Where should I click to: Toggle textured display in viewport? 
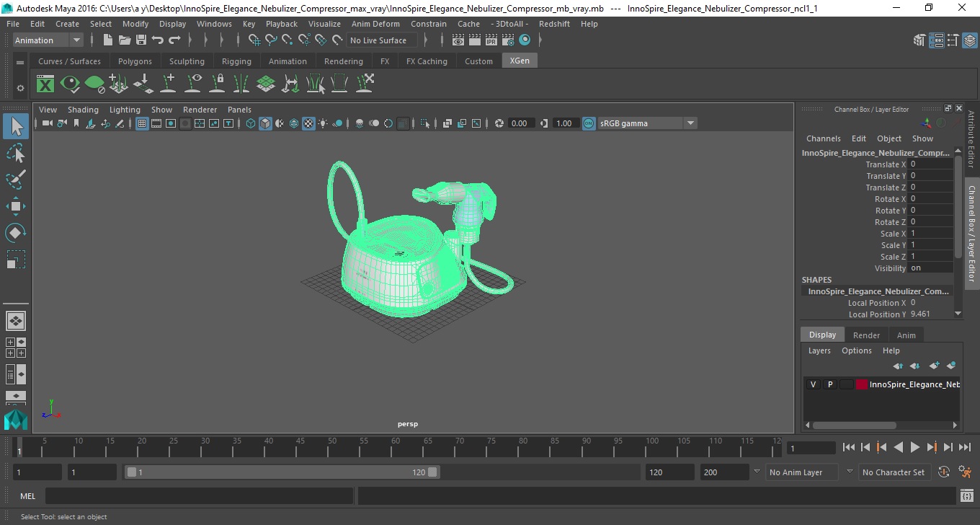click(308, 123)
